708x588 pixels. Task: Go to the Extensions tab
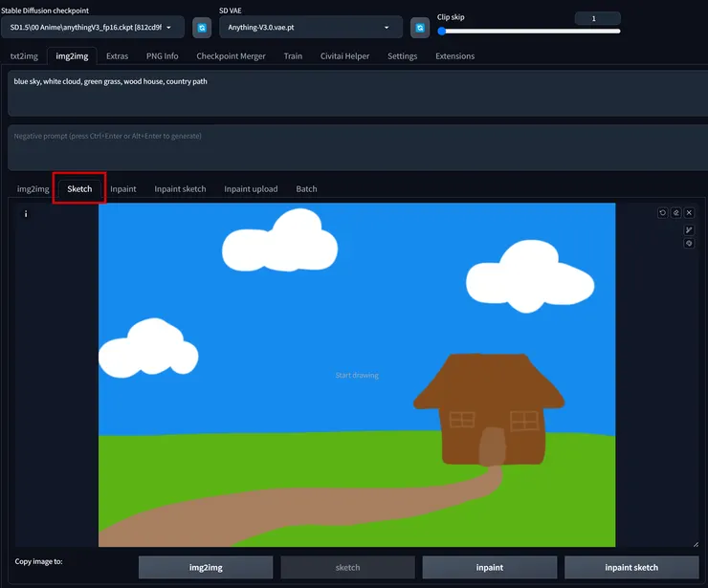[454, 56]
